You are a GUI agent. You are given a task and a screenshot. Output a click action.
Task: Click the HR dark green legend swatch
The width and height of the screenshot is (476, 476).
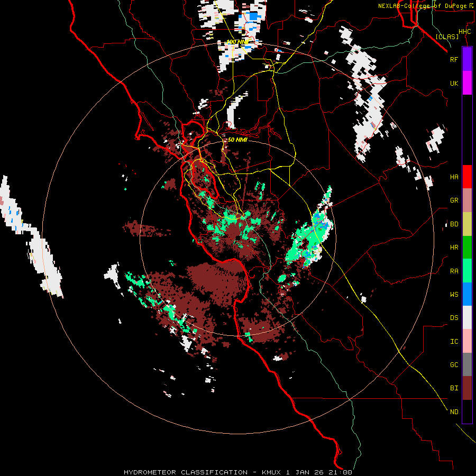(x=467, y=248)
